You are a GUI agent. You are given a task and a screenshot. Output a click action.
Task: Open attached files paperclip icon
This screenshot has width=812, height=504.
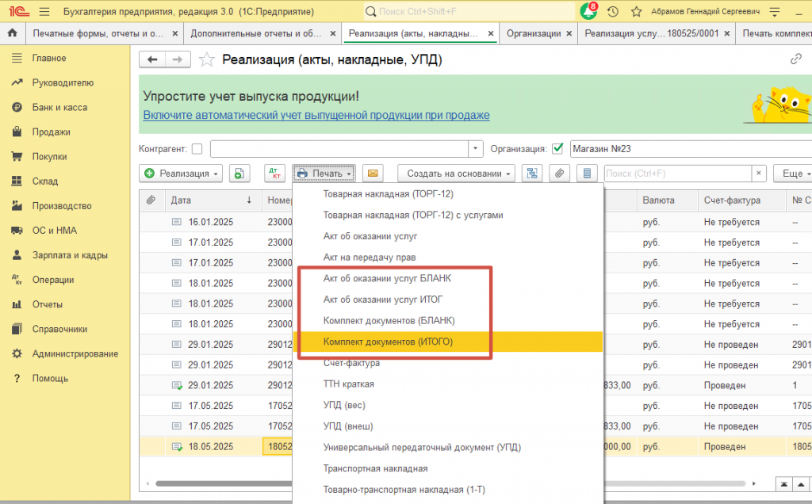[559, 174]
